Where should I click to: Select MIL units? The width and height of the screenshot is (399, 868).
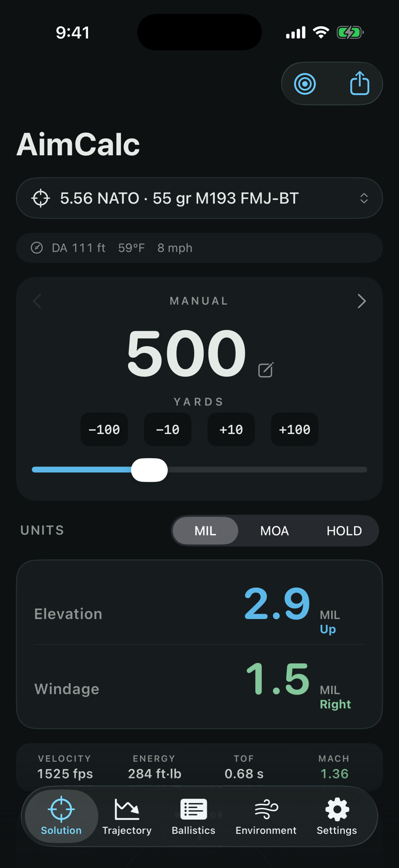pyautogui.click(x=205, y=531)
